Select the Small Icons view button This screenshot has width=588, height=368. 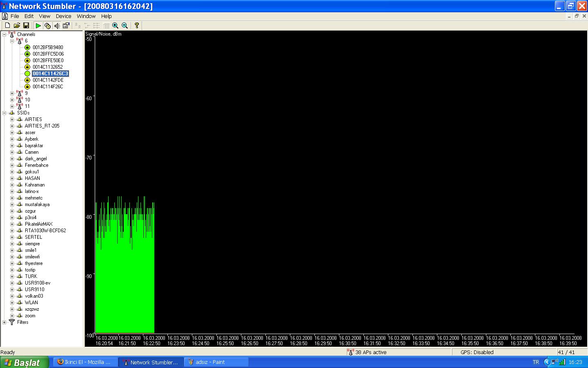pos(87,25)
